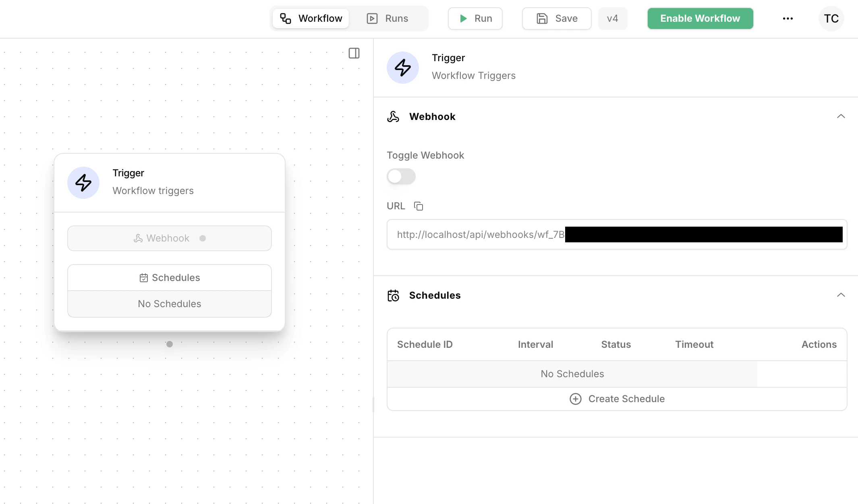The height and width of the screenshot is (504, 858).
Task: Click the Enable Workflow button
Action: 700,18
